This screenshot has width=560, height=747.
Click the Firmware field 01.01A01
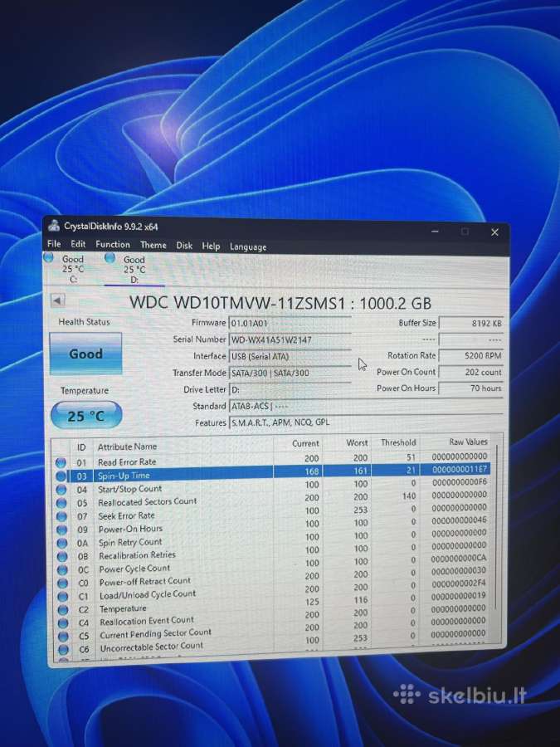[290, 324]
